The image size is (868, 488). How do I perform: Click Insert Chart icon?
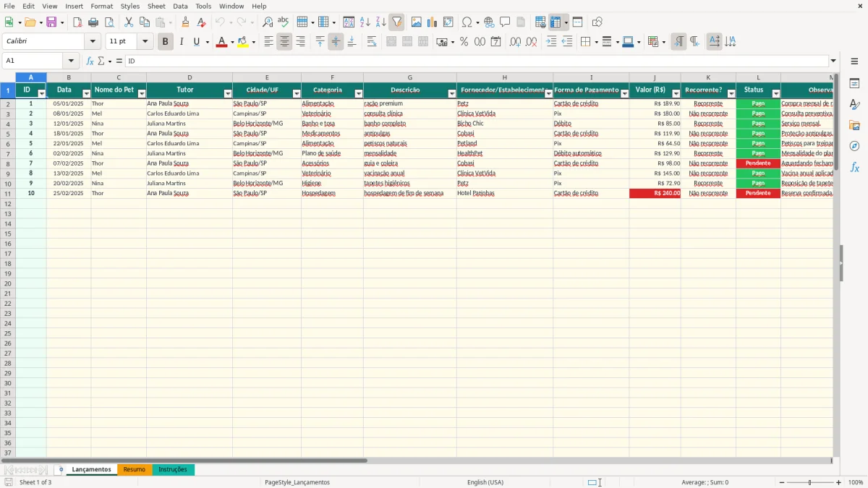[x=433, y=22]
